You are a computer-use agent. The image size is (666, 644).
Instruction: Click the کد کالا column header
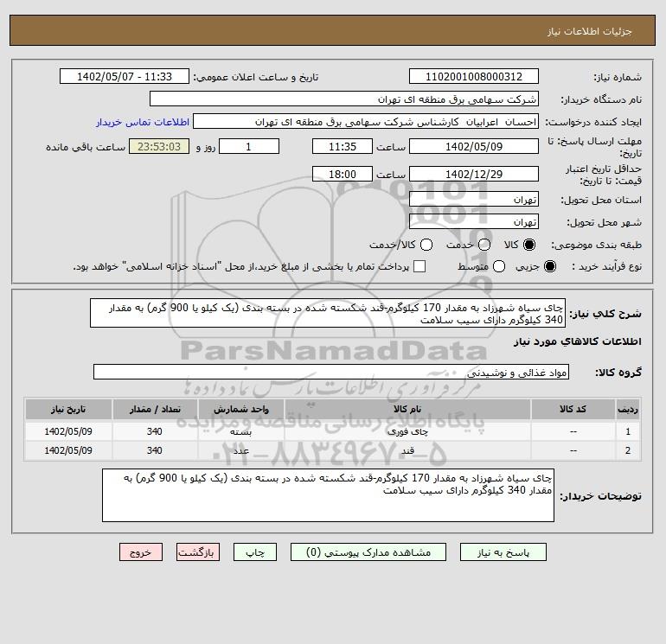click(573, 409)
